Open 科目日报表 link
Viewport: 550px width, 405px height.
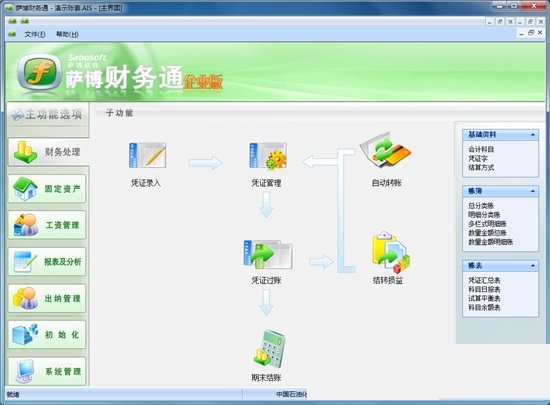(x=484, y=289)
